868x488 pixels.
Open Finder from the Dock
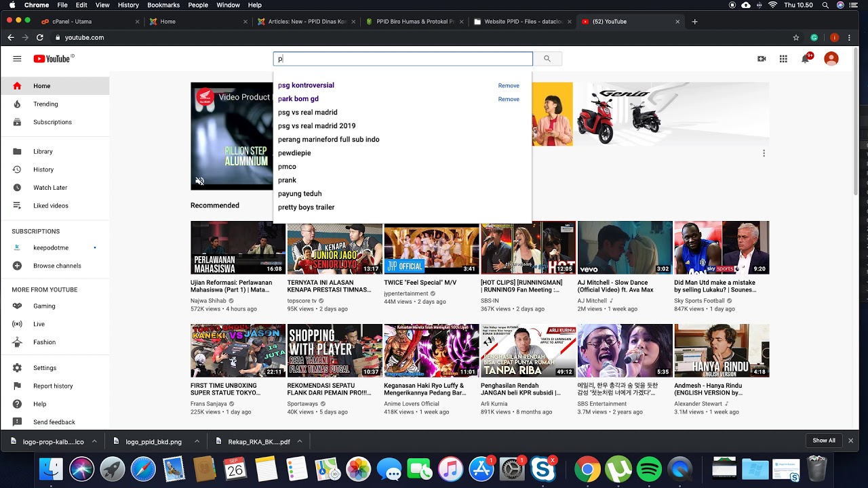[51, 469]
